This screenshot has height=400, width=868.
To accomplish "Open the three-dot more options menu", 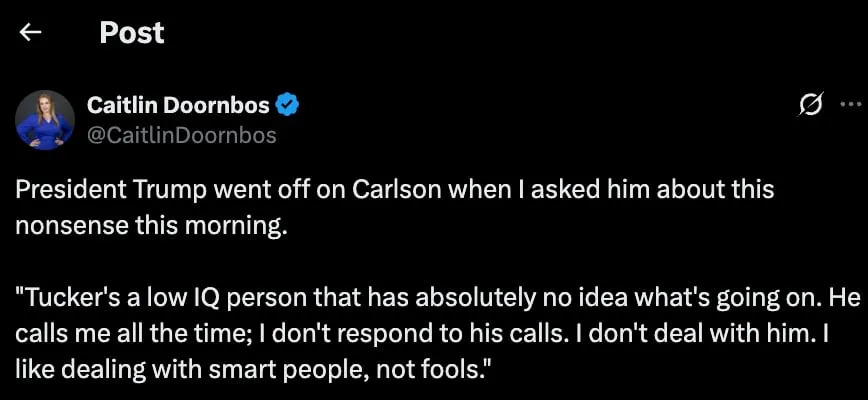I will click(x=849, y=104).
